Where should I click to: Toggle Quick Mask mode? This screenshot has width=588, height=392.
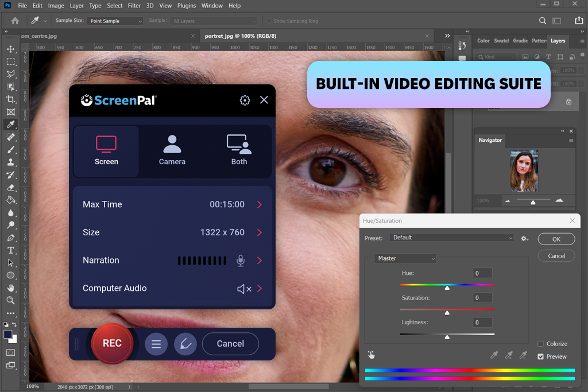[11, 352]
